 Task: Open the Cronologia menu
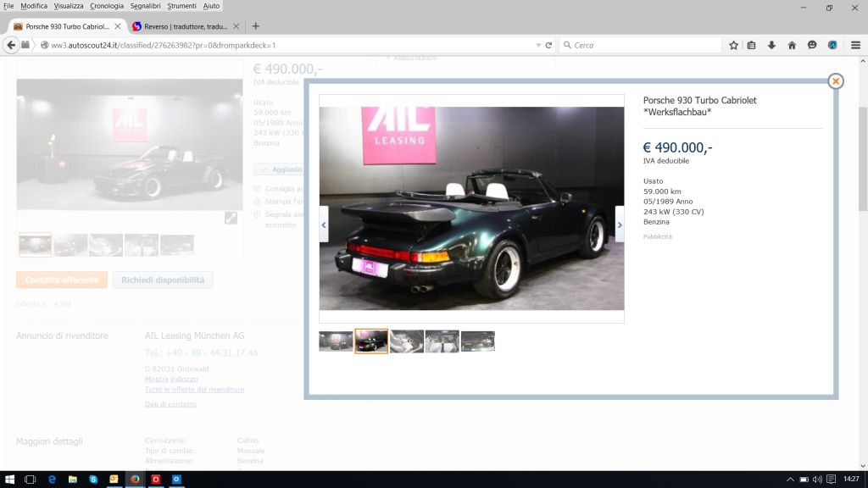(107, 6)
